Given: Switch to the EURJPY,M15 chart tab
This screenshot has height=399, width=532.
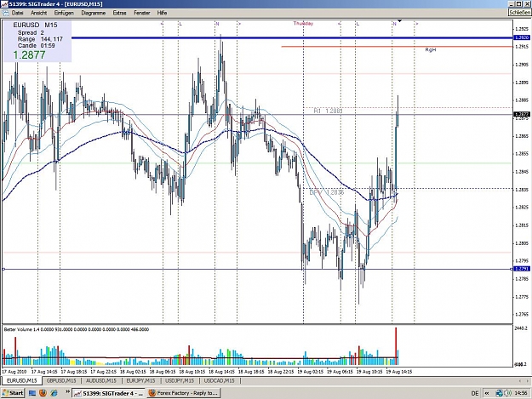Looking at the screenshot, I should pyautogui.click(x=140, y=380).
